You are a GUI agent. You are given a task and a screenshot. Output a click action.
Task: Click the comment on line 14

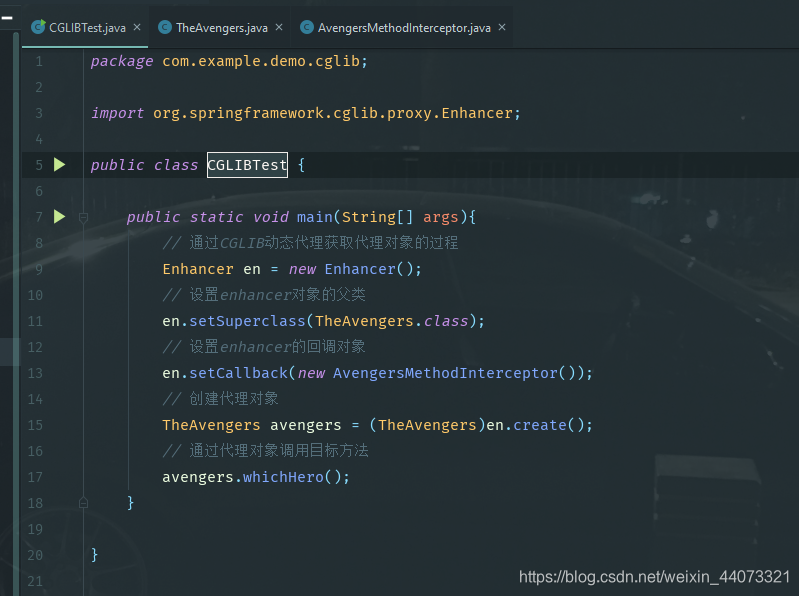pyautogui.click(x=220, y=399)
